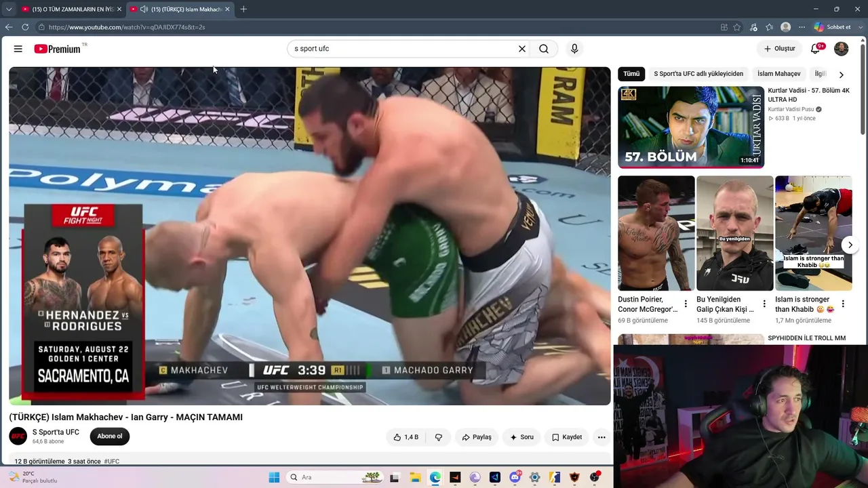Show next Shorts with right arrow
This screenshot has width=868, height=488.
(x=850, y=245)
